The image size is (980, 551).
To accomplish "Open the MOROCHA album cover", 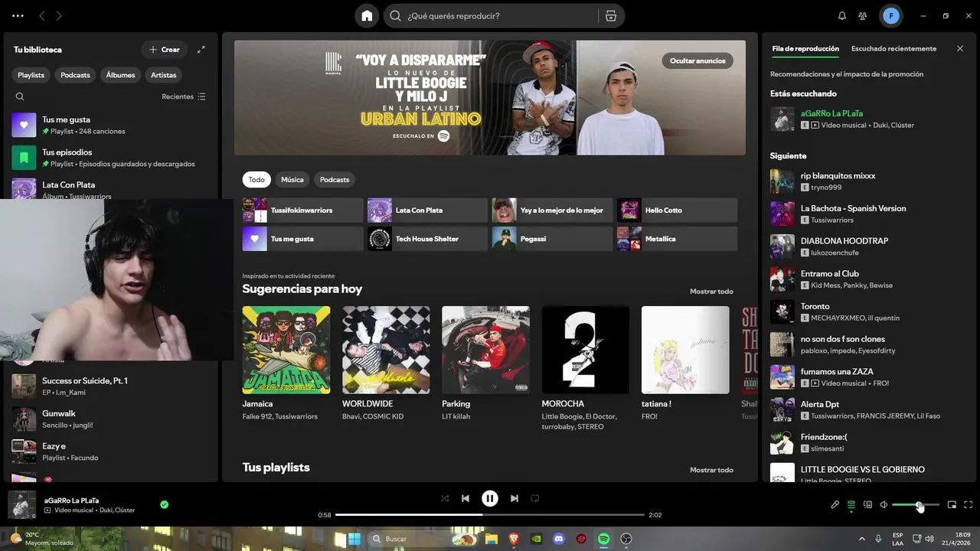I will (x=586, y=350).
